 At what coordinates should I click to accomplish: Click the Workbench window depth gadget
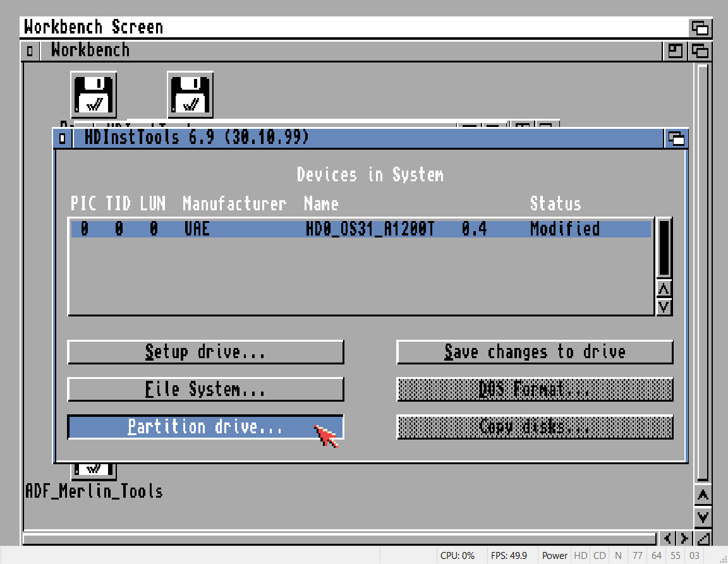pos(700,51)
